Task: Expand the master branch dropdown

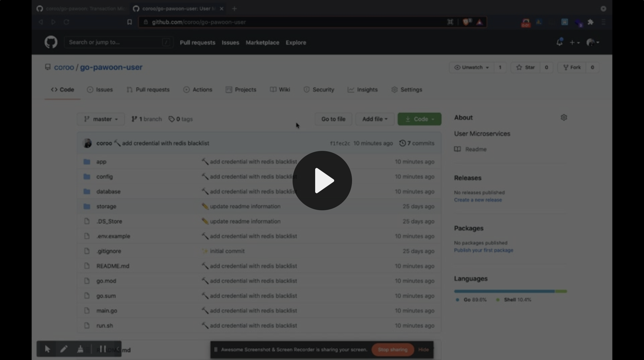Action: point(101,119)
